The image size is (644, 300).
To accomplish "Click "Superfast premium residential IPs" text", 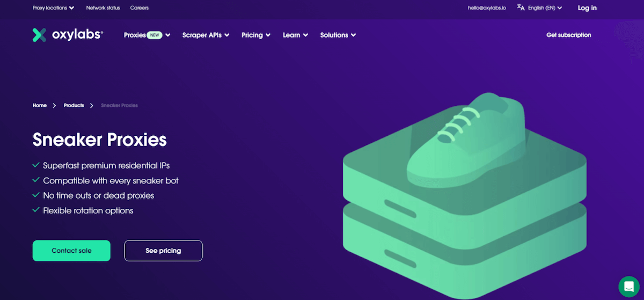I will pos(106,165).
